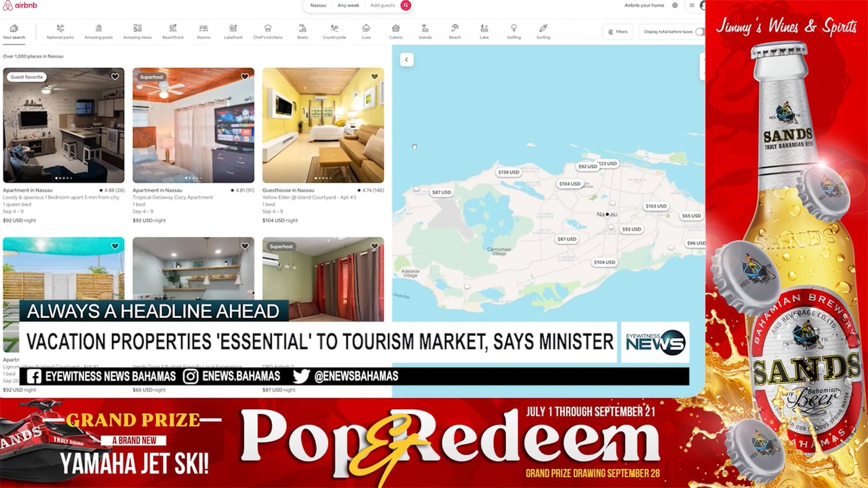Open the Yellow Elder guesthouse photo
This screenshot has height=488, width=868.
323,125
